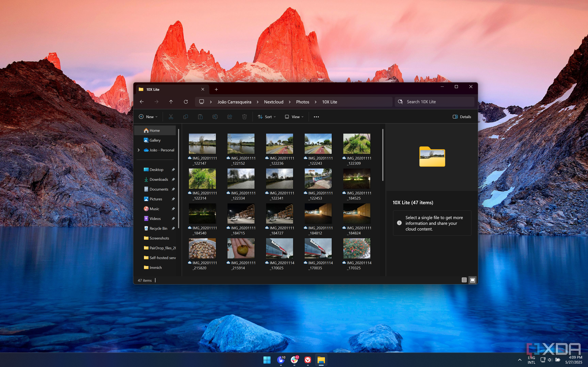Switch to details list view in status bar
588x367 pixels.
coord(464,280)
